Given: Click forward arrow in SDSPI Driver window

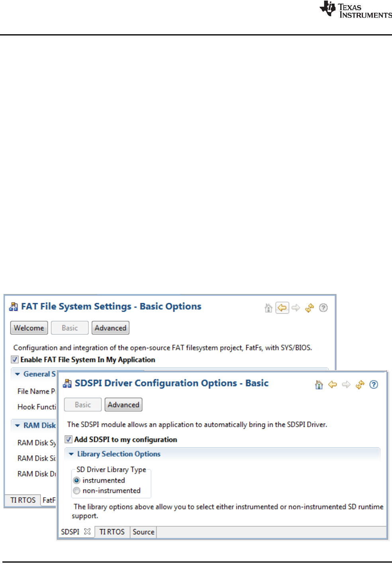Looking at the screenshot, I should point(346,385).
